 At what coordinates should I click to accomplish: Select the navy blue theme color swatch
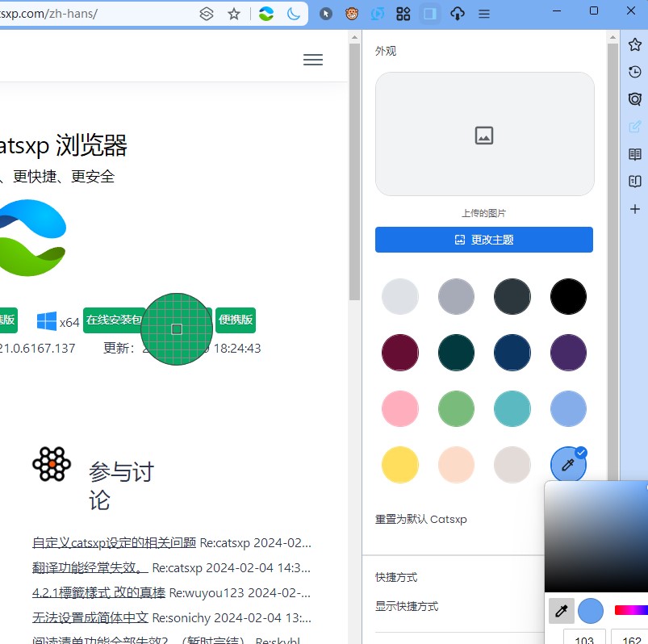click(512, 353)
